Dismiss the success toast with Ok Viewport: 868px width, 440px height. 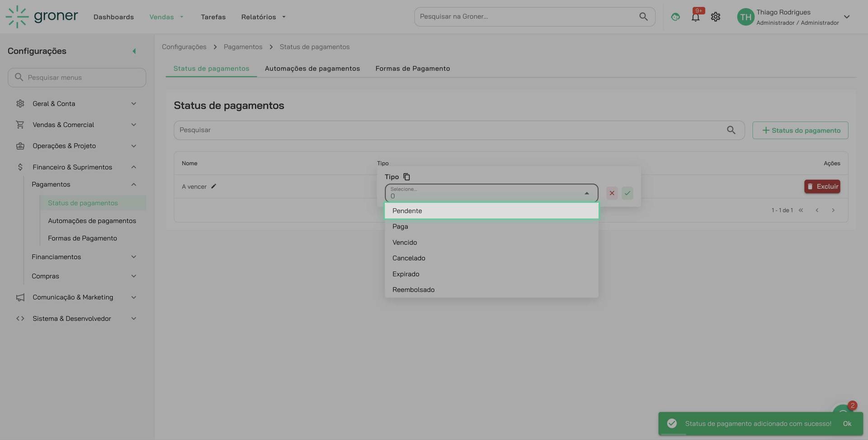click(x=847, y=424)
